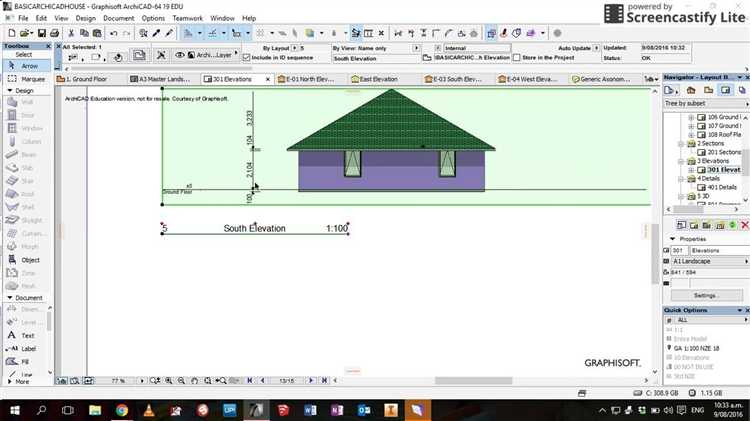
Task: Select the syringe inject parameters tool
Action: click(169, 33)
